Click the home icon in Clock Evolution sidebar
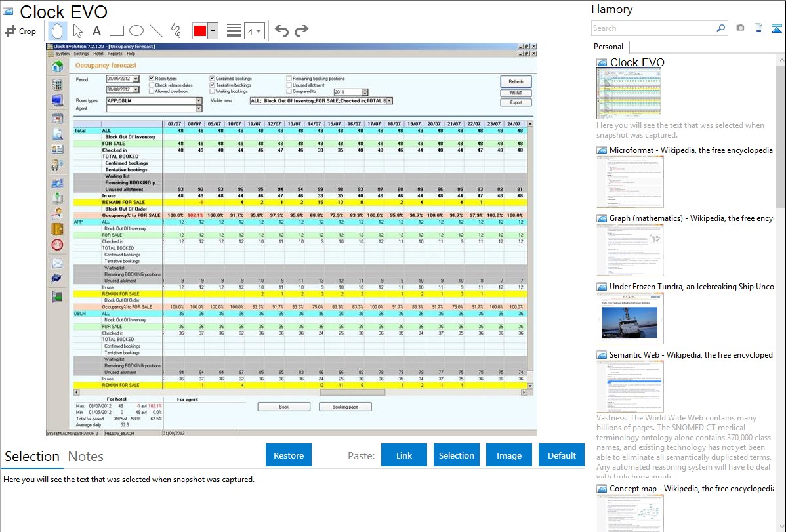Viewport: 786px width, 532px height. pyautogui.click(x=58, y=66)
